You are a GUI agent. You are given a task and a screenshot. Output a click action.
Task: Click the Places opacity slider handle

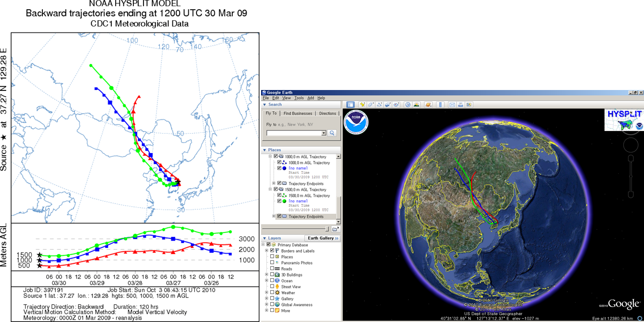[327, 229]
